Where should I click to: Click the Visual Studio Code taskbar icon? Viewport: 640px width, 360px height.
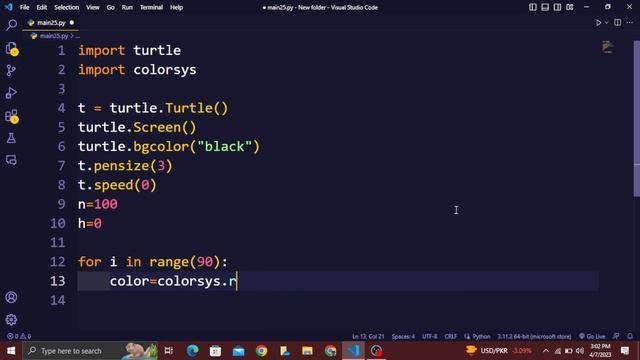click(x=353, y=351)
